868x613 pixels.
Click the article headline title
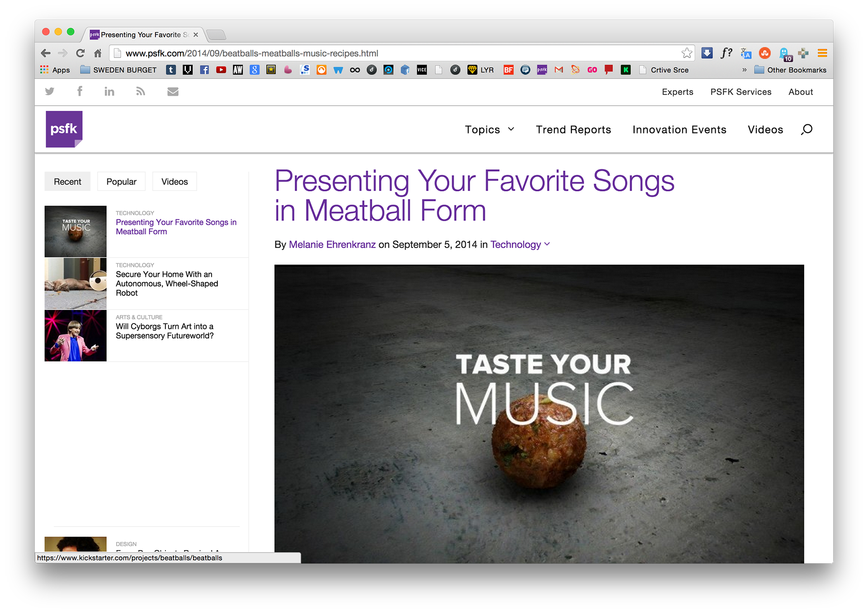474,195
